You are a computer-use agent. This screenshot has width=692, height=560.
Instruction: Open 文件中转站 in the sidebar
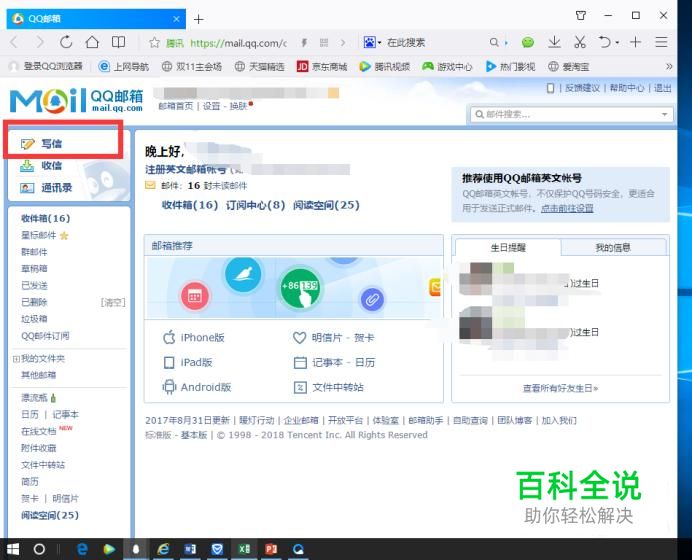click(43, 465)
